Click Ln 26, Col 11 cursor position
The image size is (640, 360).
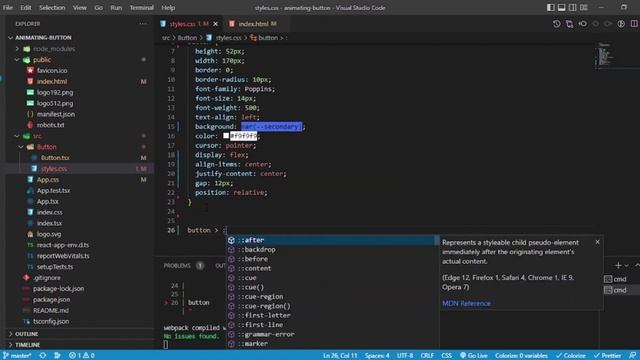click(x=340, y=356)
